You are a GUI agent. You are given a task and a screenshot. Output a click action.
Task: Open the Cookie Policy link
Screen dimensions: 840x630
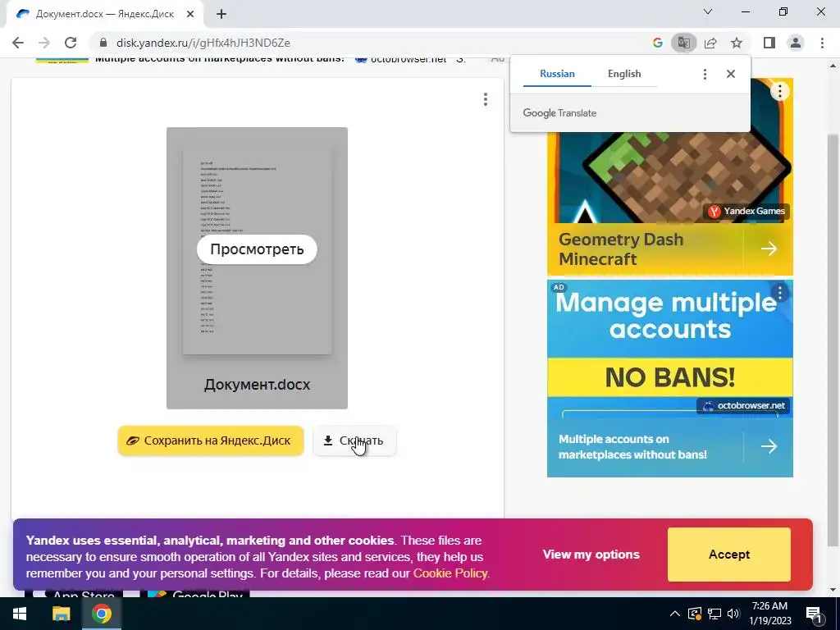click(450, 573)
